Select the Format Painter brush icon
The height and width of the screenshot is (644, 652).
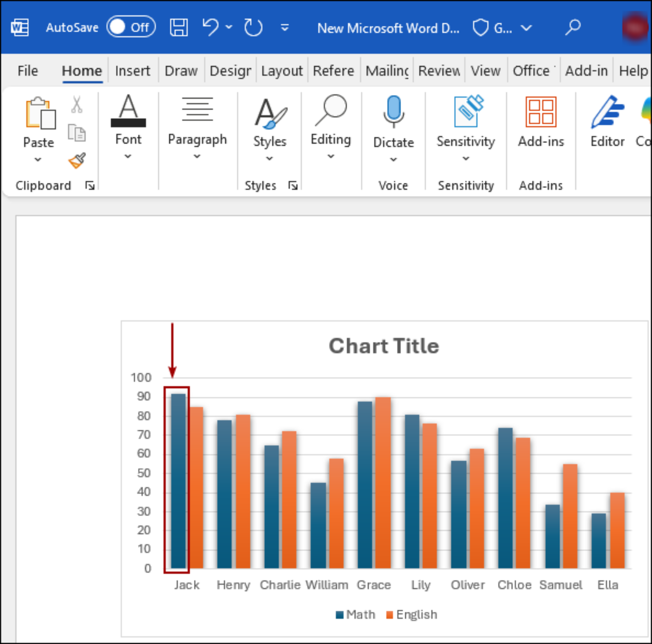(77, 161)
